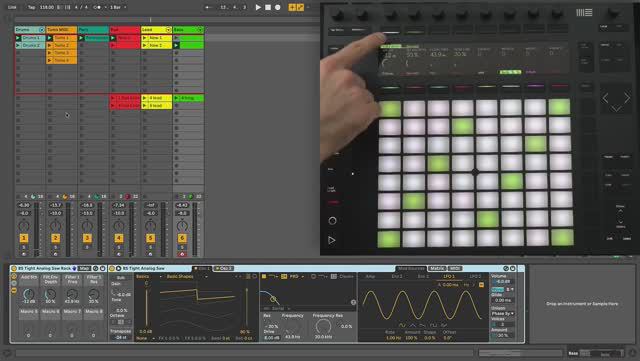The width and height of the screenshot is (640, 361).
Task: Launch the 4 bing clip on Bass track
Action: 176,98
